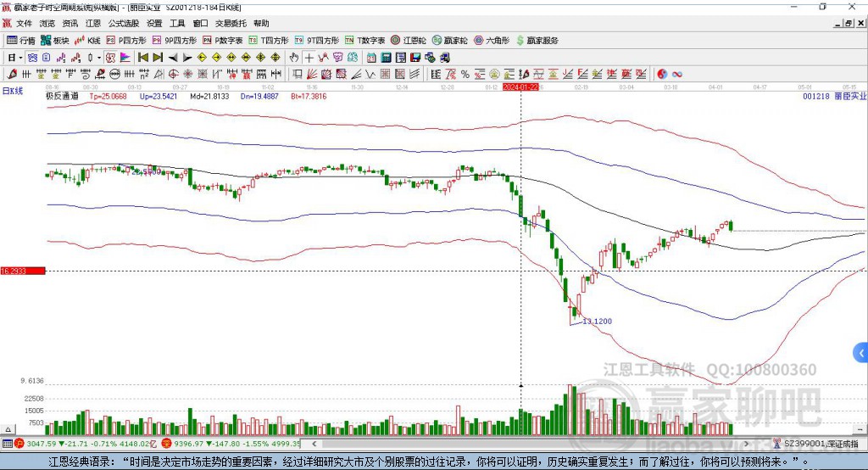The width and height of the screenshot is (868, 470).
Task: Open the P四方形 tool
Action: pos(126,41)
